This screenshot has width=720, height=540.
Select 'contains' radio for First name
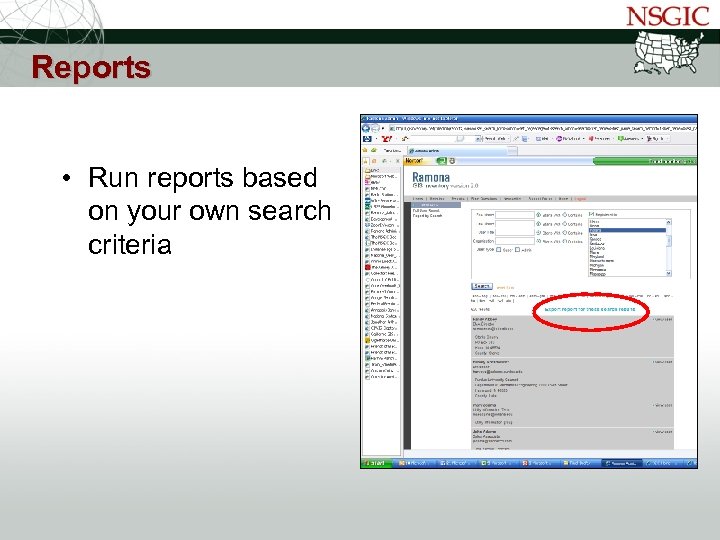pos(564,214)
